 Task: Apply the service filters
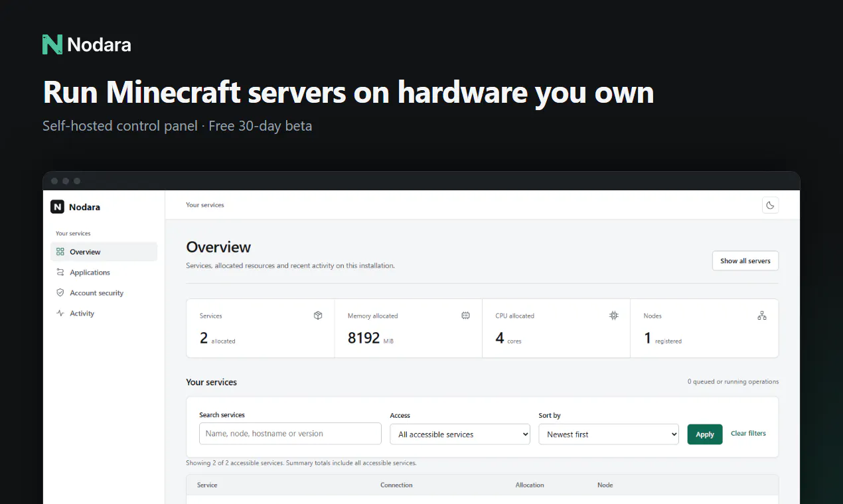coord(705,434)
